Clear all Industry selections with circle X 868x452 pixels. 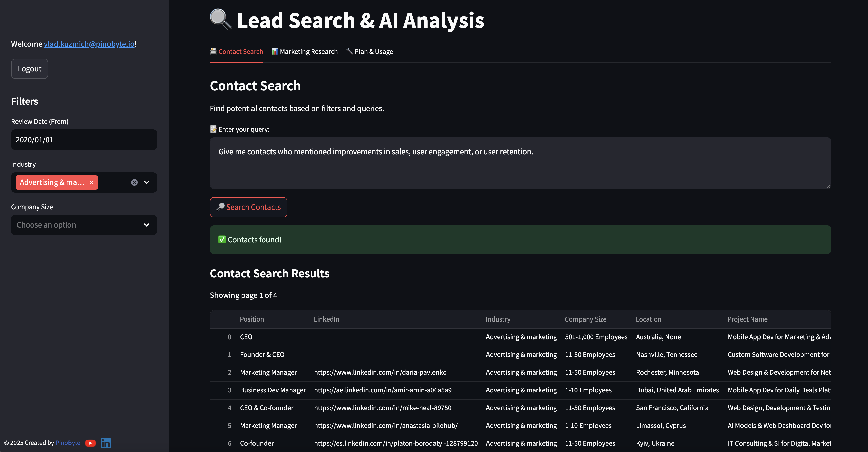pyautogui.click(x=134, y=183)
